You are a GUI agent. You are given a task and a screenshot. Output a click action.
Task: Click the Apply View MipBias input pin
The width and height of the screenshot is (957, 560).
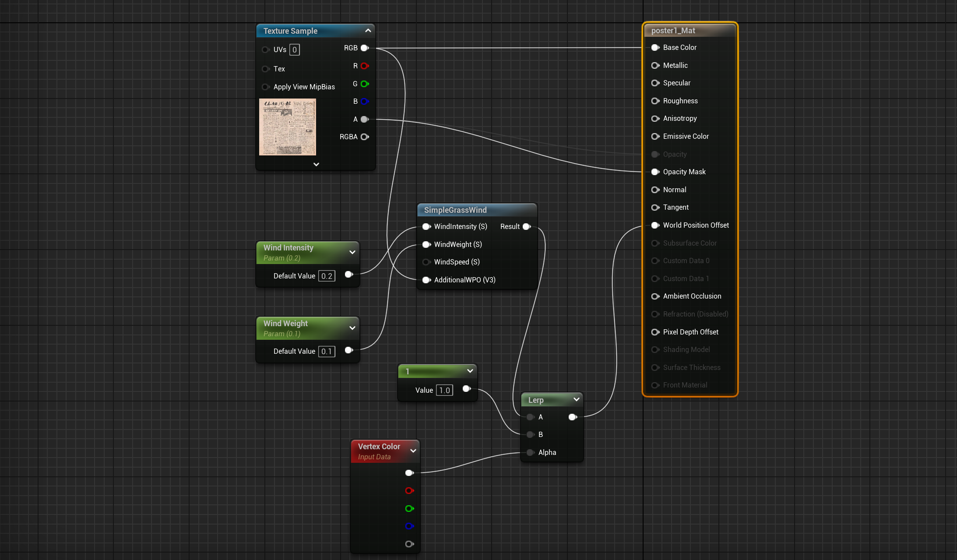pyautogui.click(x=265, y=87)
